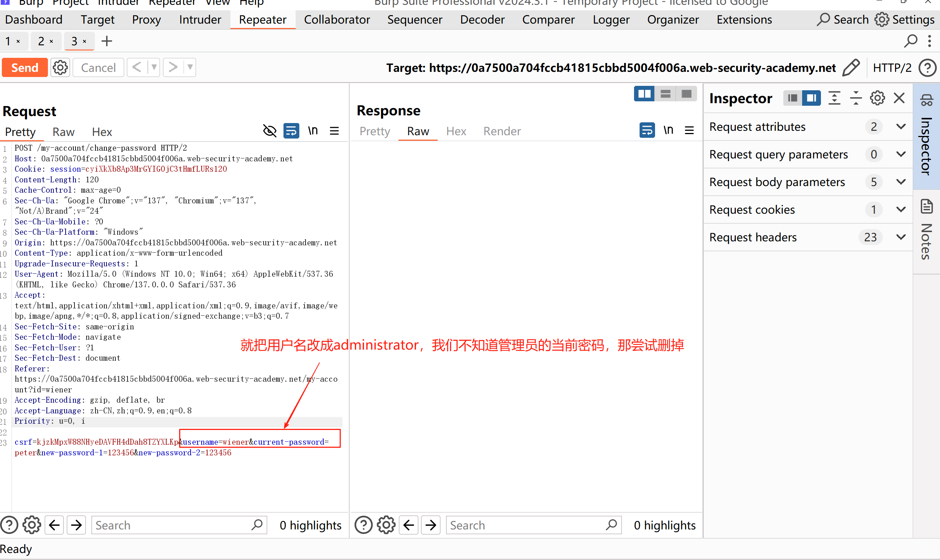Open Request panel hamburger options menu

point(334,131)
